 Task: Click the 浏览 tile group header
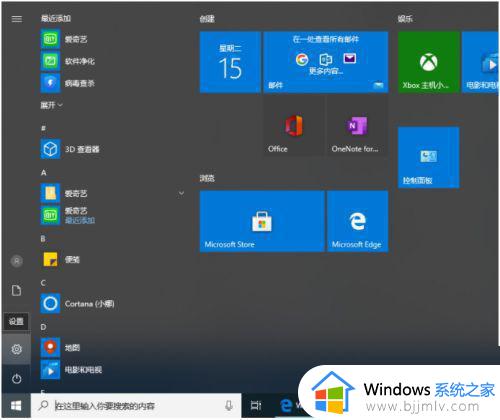point(207,178)
